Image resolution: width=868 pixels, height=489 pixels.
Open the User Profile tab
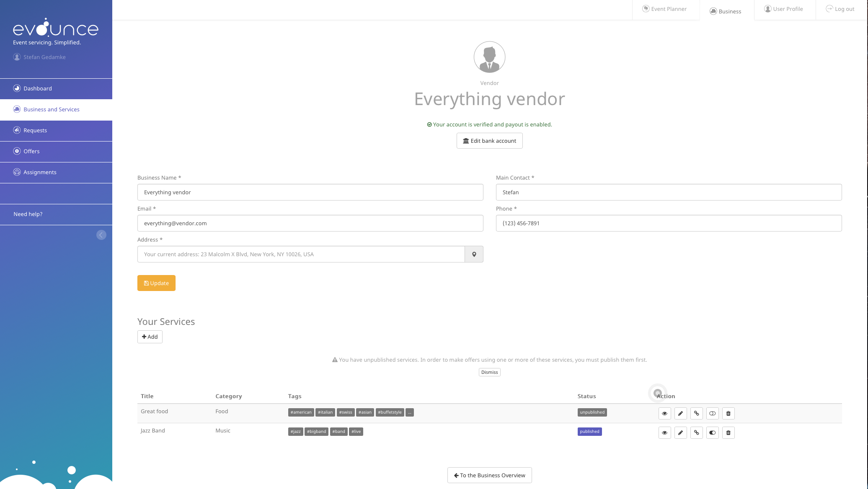[x=784, y=9]
